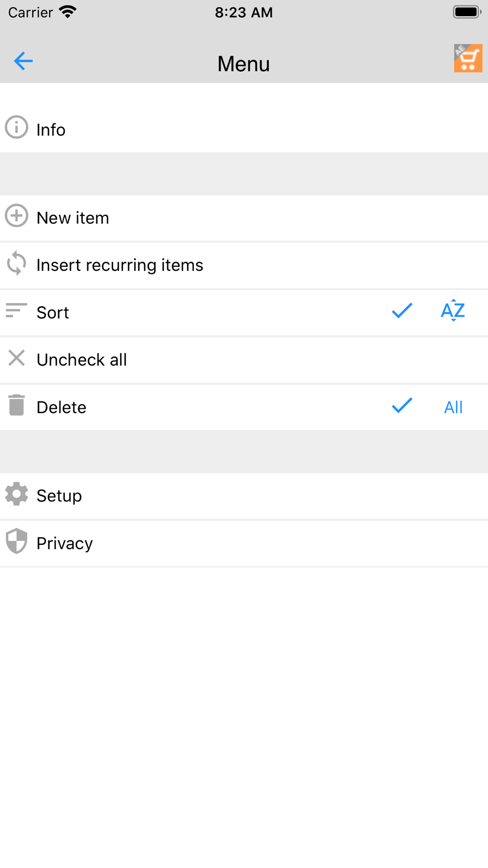The height and width of the screenshot is (868, 488).
Task: Tap the recurring arrows icon
Action: (x=17, y=263)
